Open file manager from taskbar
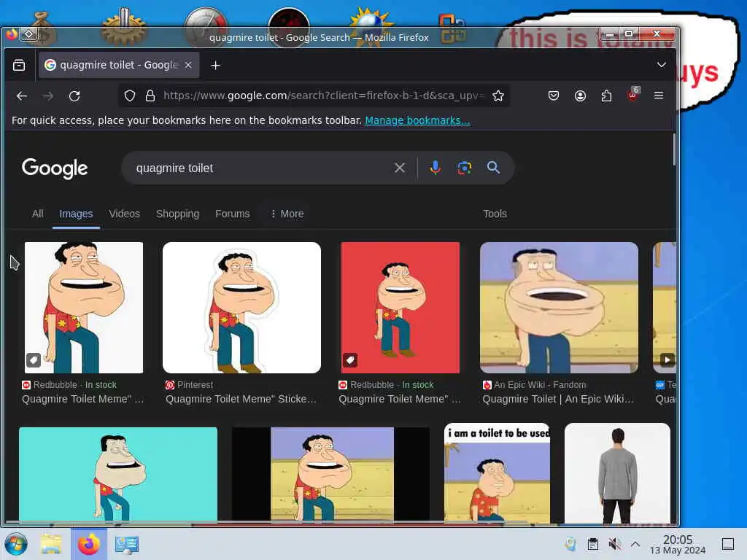747x560 pixels. click(51, 544)
